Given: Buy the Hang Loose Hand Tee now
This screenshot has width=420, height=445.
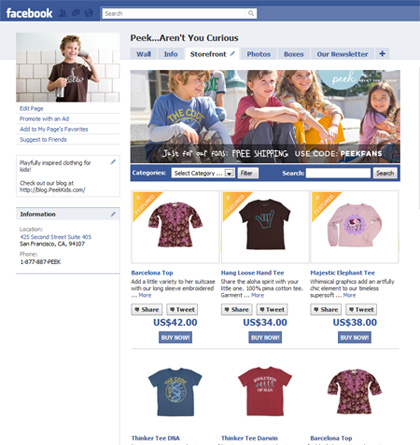Looking at the screenshot, I should pyautogui.click(x=265, y=337).
